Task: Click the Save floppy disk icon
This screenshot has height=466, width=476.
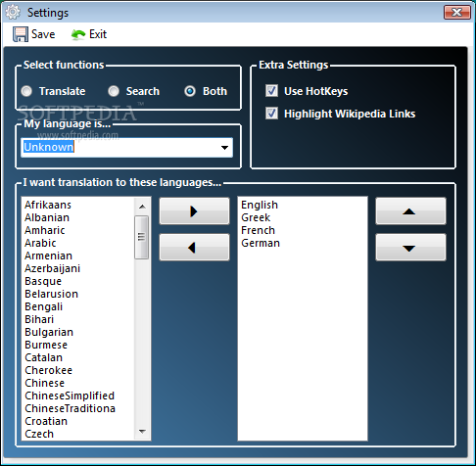Action: tap(21, 34)
